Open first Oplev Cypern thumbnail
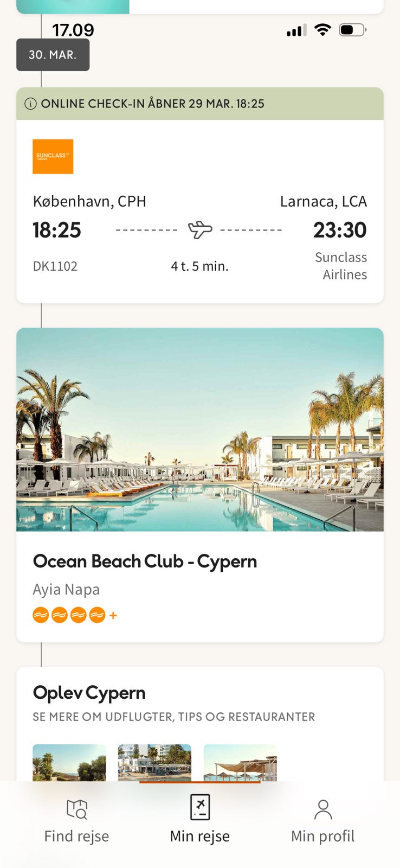The width and height of the screenshot is (400, 868). (69, 762)
